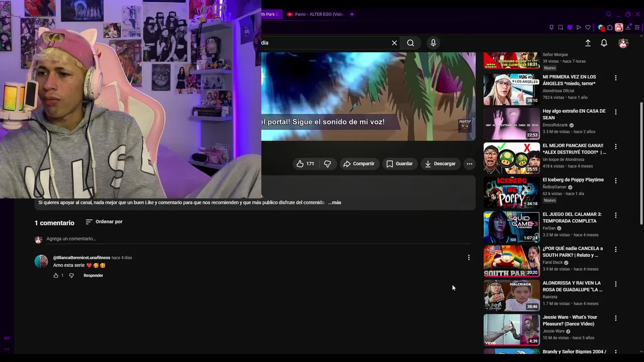Open pink avatar extension in browser toolbar
Image resolution: width=644 pixels, height=362 pixels.
pos(619,28)
